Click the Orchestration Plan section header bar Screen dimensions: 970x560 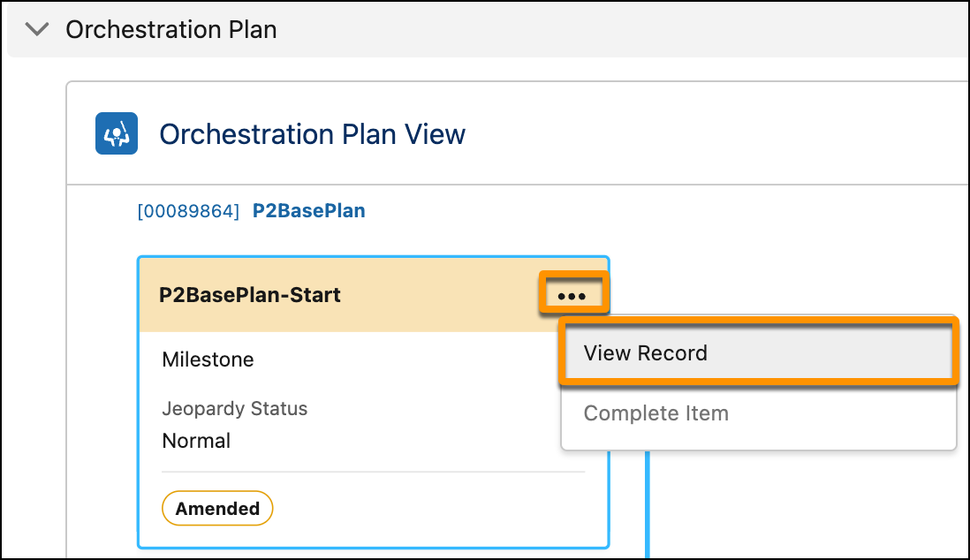pos(488,29)
